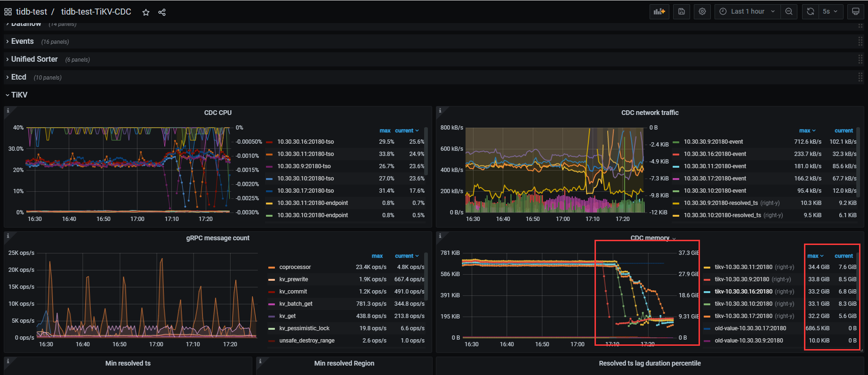868x375 pixels.
Task: Expand the Unified Sorter row
Action: pyautogui.click(x=34, y=59)
